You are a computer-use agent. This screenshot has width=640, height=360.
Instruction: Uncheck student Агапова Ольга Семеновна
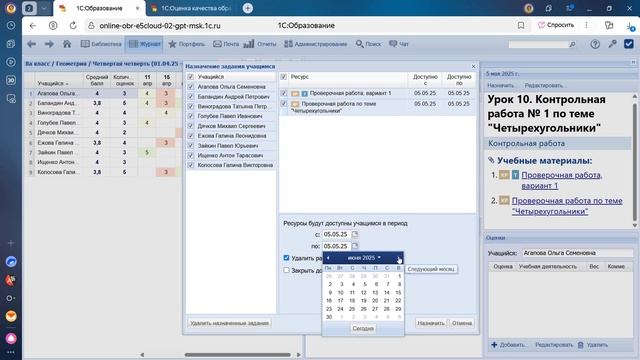190,87
